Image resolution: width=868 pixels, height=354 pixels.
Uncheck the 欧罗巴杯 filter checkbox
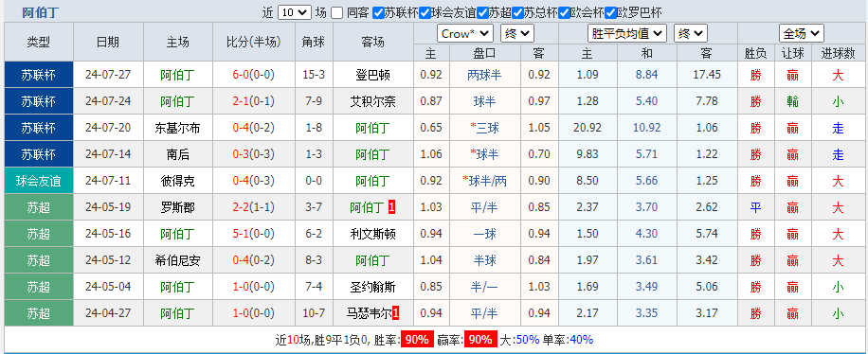(x=610, y=12)
